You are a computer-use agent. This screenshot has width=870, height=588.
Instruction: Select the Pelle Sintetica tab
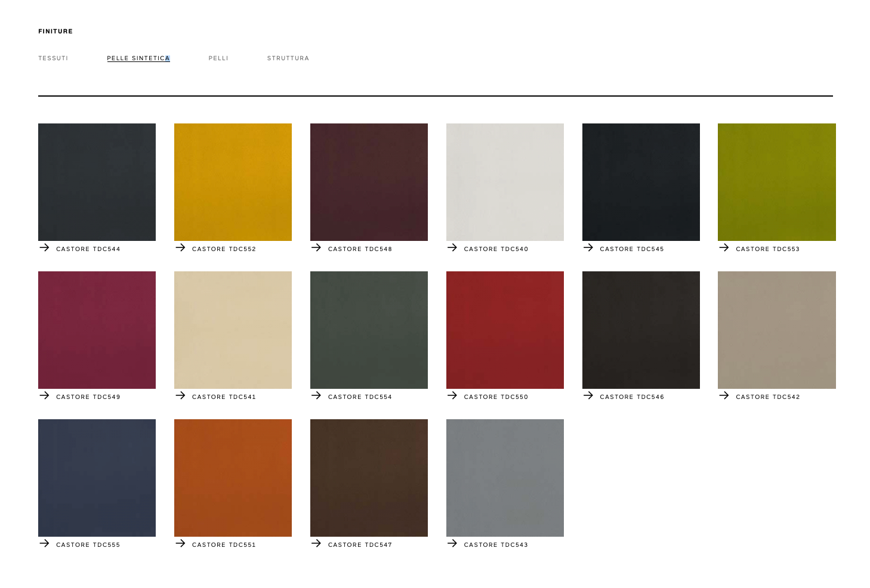click(138, 58)
